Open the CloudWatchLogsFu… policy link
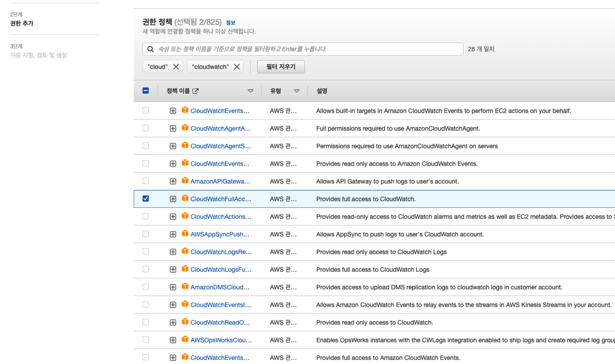The height and width of the screenshot is (364, 615). tap(221, 270)
